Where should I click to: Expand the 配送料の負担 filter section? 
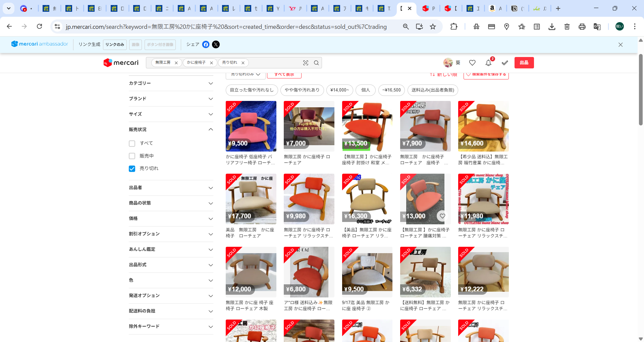171,311
